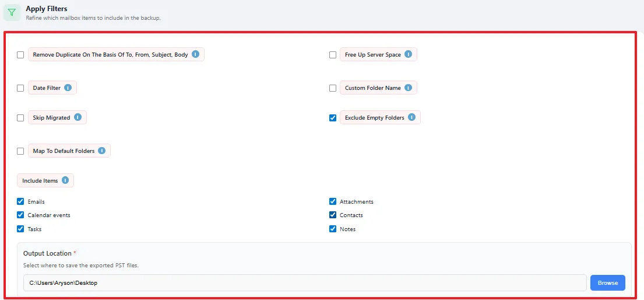Toggle the Notes checkbox
The image size is (644, 300).
pyautogui.click(x=333, y=229)
